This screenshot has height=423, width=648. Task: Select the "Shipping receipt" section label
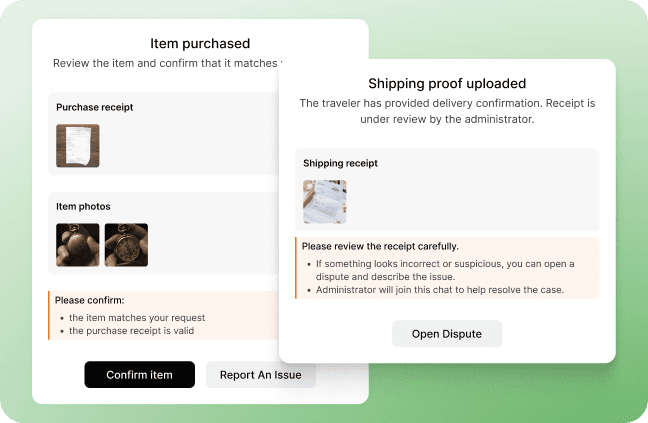[x=340, y=163]
